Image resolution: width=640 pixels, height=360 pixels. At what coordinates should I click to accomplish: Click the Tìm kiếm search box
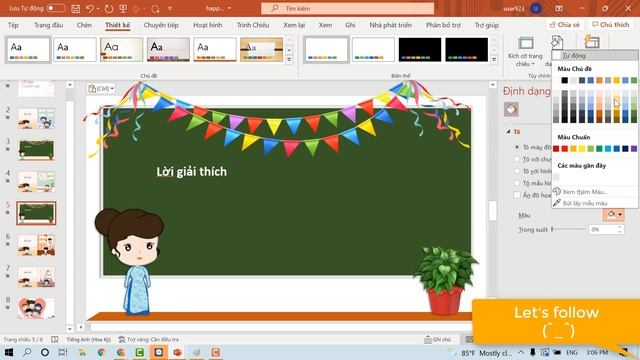[347, 8]
